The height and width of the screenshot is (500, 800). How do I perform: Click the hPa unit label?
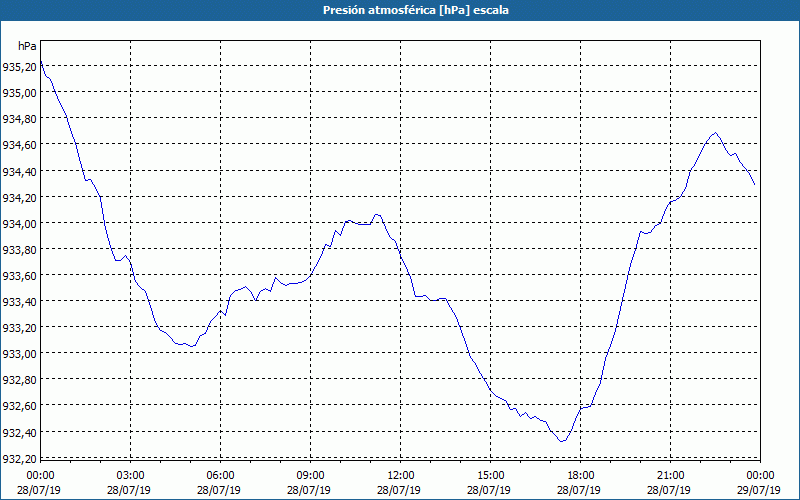point(27,46)
